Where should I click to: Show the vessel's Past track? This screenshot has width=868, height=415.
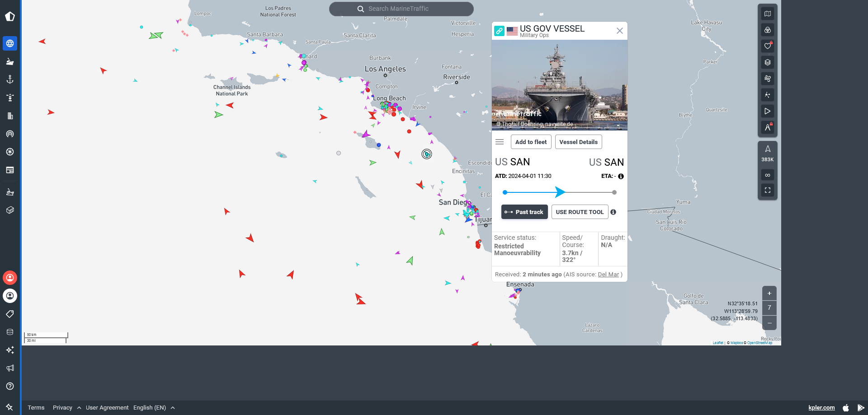(x=524, y=212)
